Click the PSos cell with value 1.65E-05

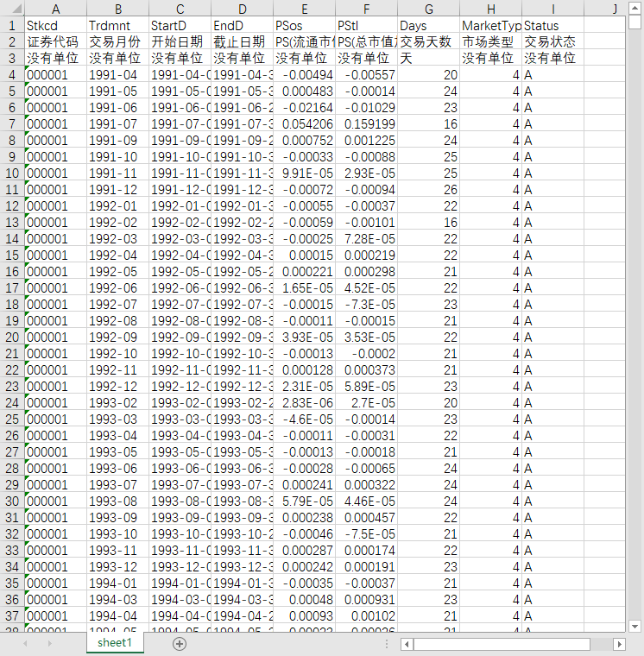coord(304,287)
